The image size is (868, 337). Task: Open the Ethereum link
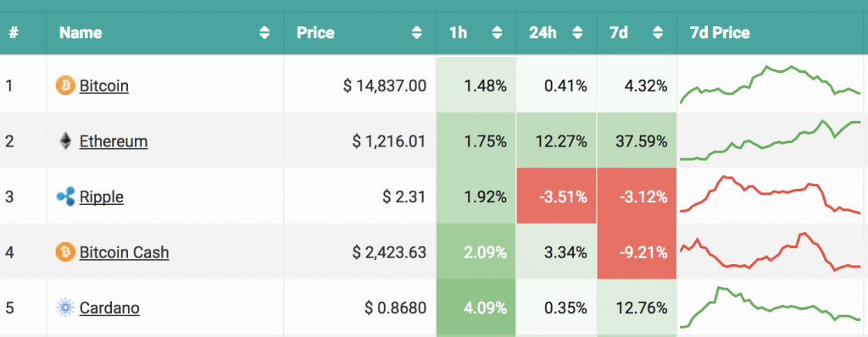tap(114, 141)
